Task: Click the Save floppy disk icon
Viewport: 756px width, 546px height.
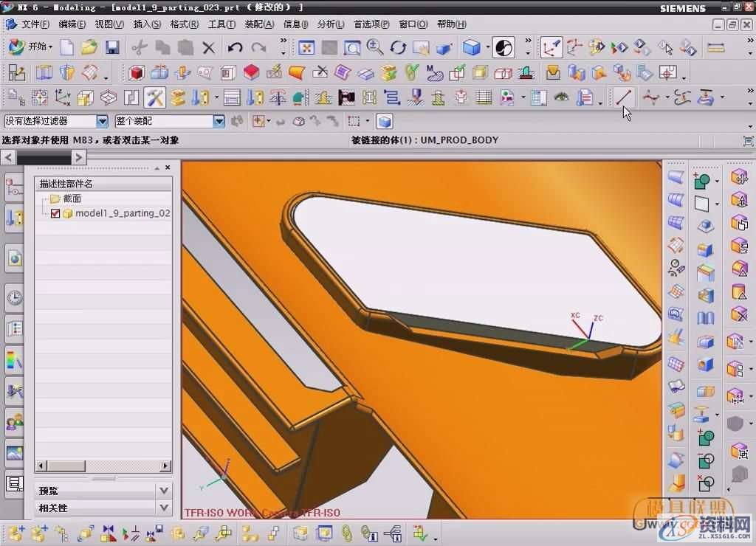Action: (x=112, y=48)
